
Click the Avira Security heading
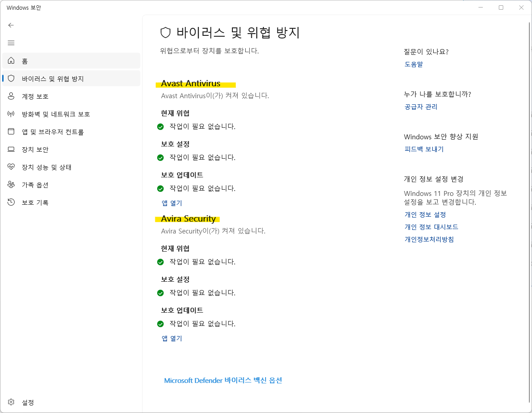point(189,219)
